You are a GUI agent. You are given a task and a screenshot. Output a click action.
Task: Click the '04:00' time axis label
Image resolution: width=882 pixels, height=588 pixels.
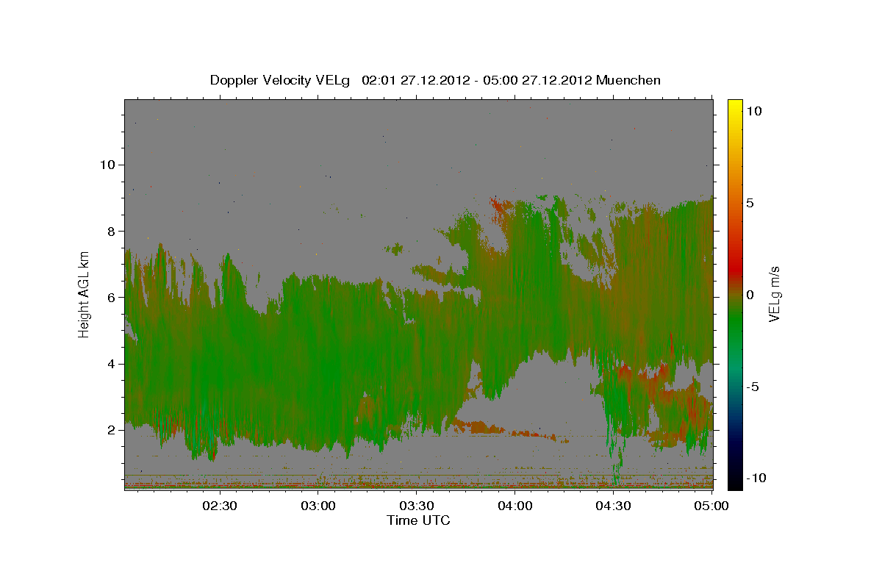[515, 506]
